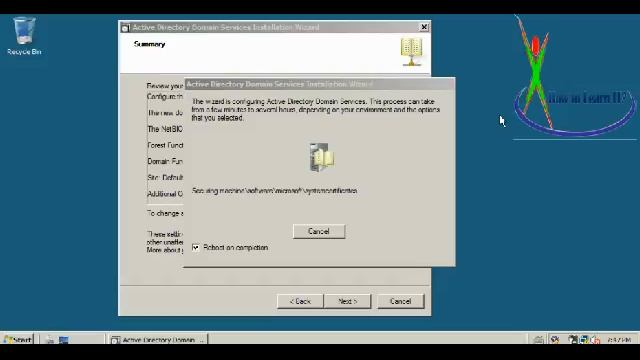
Task: Go Back in the Summary wizard window
Action: point(300,301)
